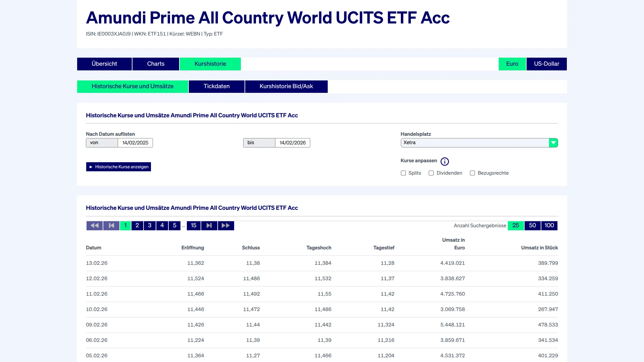Click the fast-forward double-arrow pagination icon

(x=226, y=226)
